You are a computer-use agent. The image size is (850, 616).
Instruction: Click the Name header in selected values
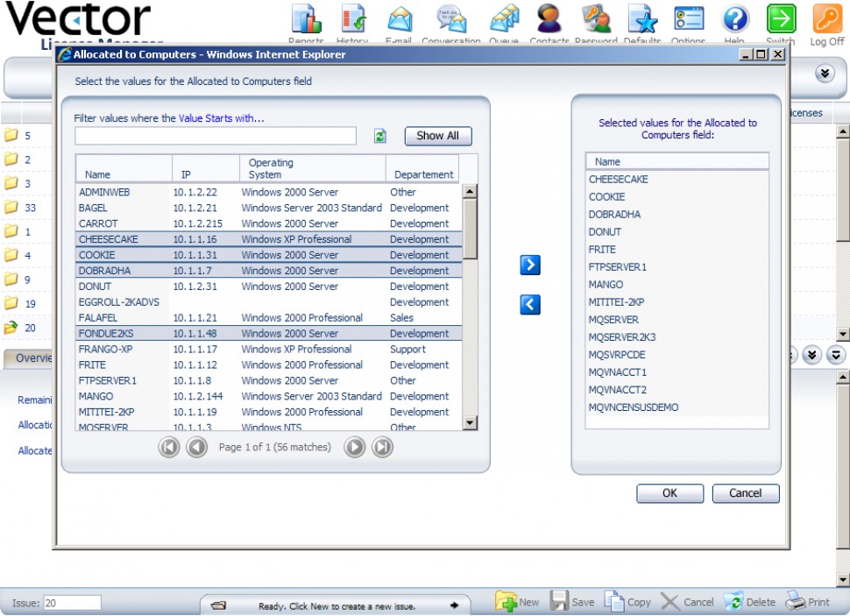point(676,161)
